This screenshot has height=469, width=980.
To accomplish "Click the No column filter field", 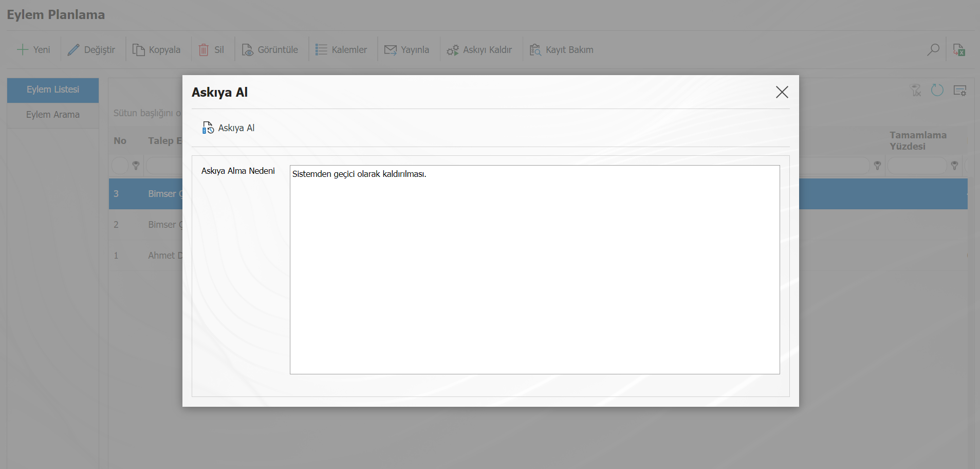I will click(x=120, y=166).
